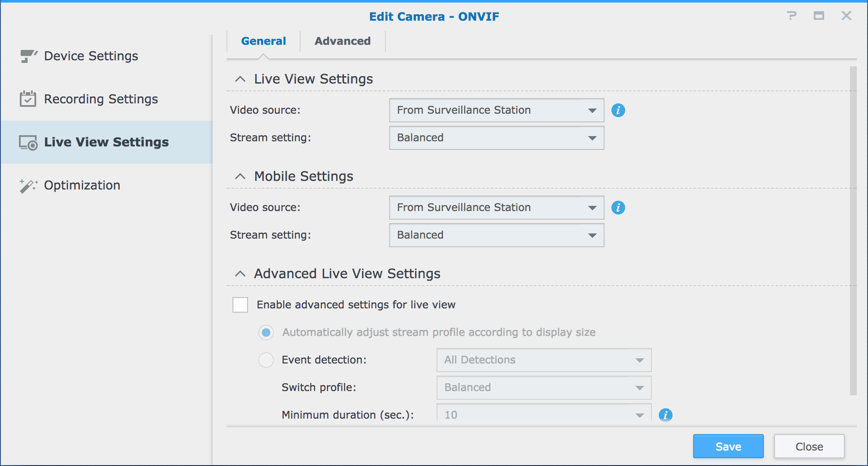Click the Recording Settings calendar icon
868x466 pixels.
(28, 99)
